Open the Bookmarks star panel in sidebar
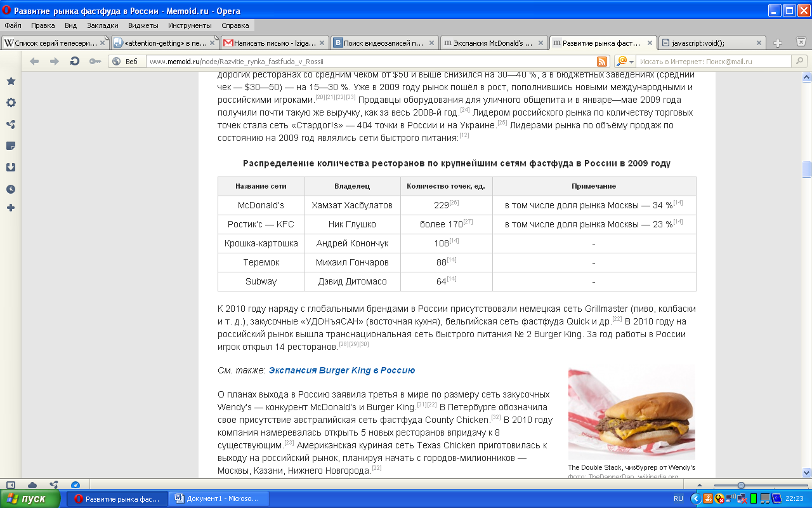 (11, 81)
